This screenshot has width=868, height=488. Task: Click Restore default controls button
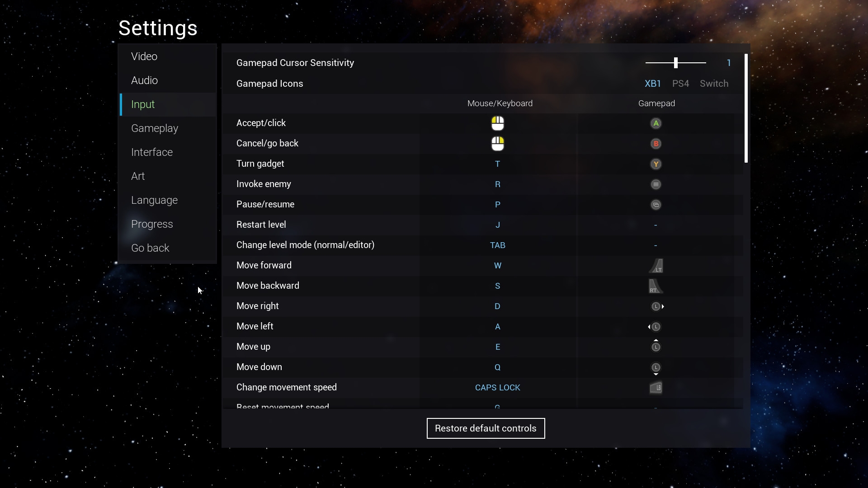486,428
